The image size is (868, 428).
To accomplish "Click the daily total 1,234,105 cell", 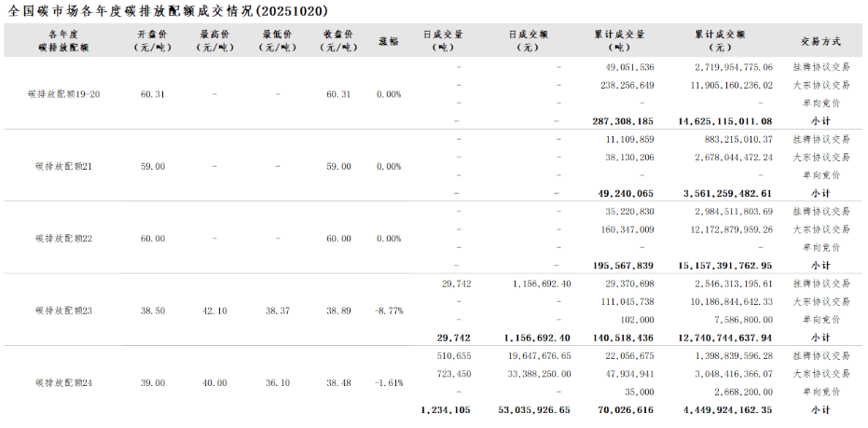I will (x=446, y=409).
